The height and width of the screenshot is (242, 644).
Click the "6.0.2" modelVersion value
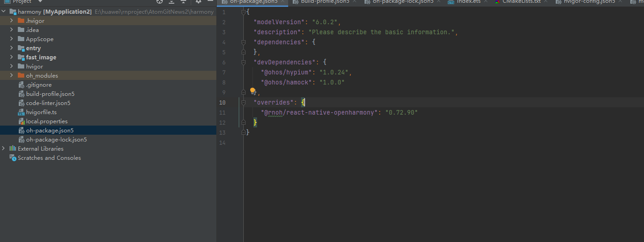[324, 22]
